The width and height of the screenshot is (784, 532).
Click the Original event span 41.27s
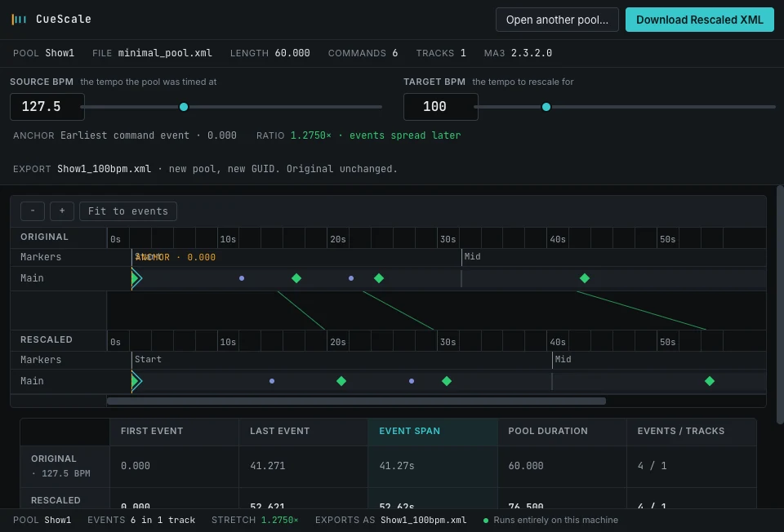(397, 466)
